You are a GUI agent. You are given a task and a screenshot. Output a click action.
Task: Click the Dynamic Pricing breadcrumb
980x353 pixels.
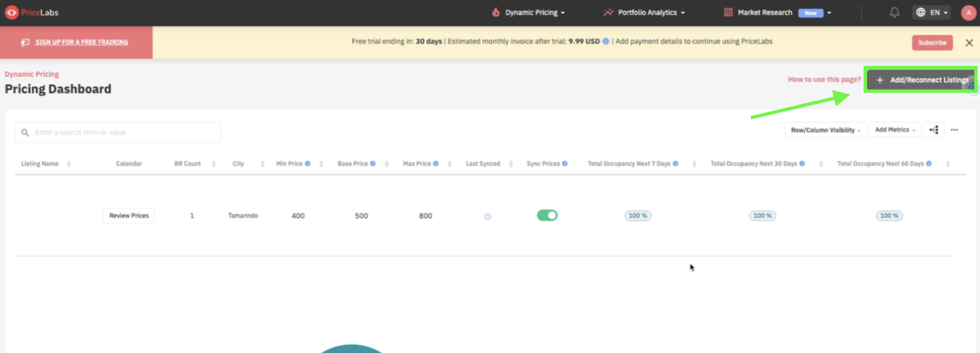coord(32,74)
